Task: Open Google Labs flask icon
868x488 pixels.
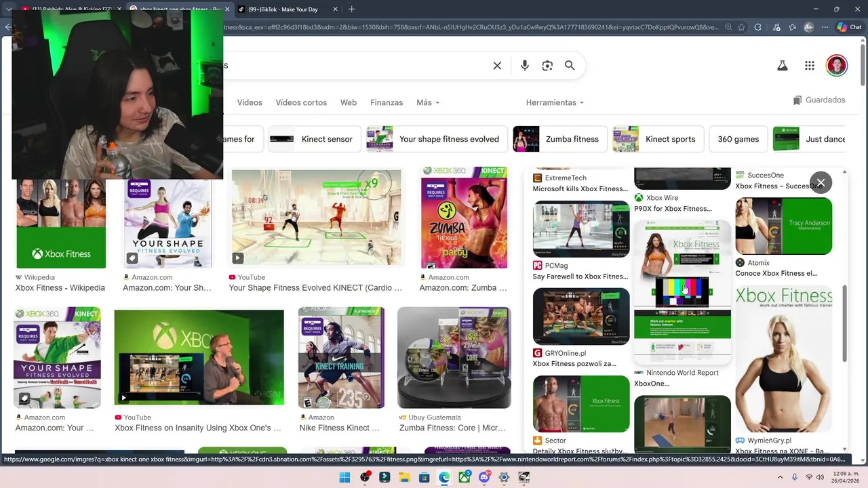Action: tap(782, 66)
